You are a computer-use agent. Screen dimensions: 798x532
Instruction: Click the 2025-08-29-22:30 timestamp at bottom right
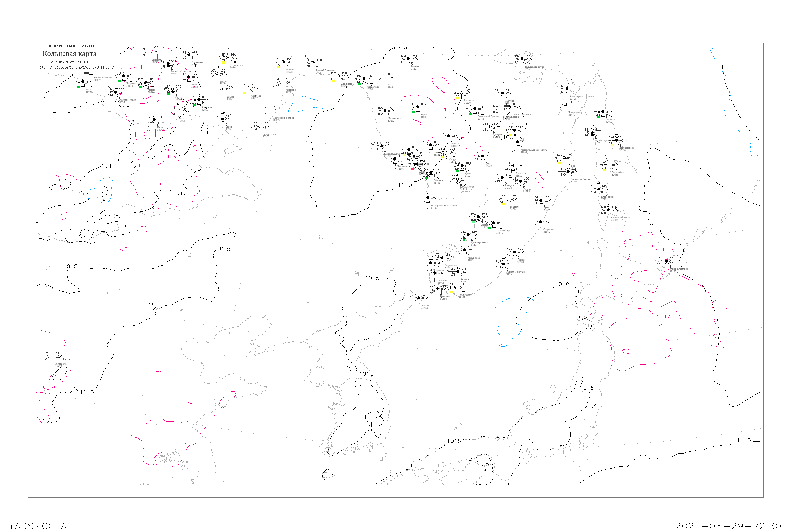pos(728,526)
